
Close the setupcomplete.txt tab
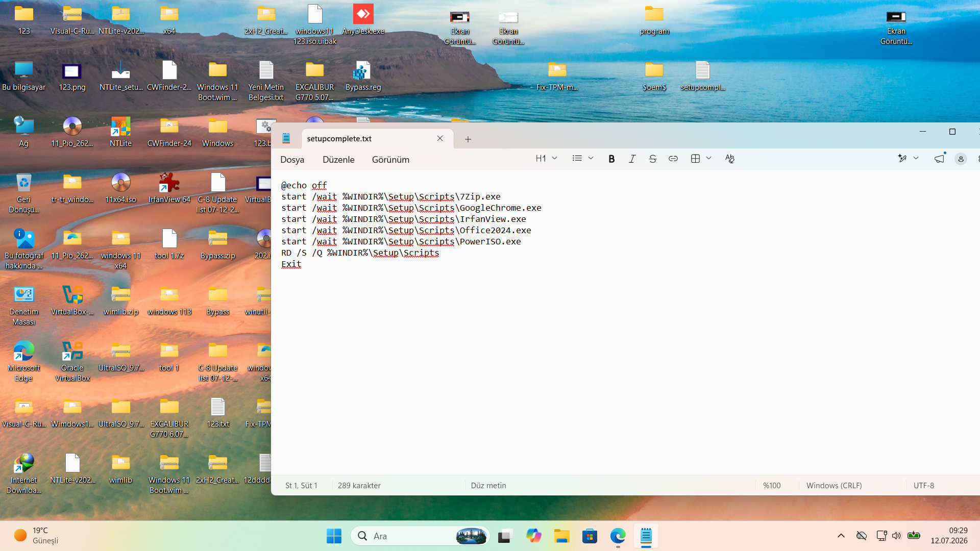pyautogui.click(x=440, y=139)
